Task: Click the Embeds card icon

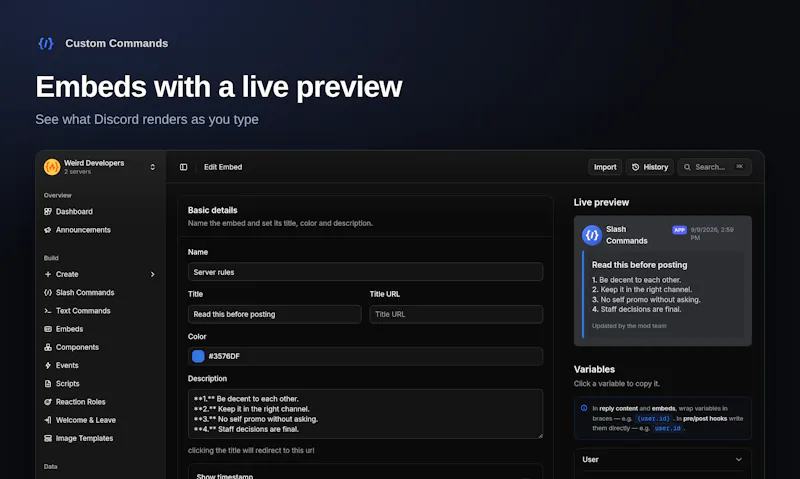Action: (x=48, y=329)
